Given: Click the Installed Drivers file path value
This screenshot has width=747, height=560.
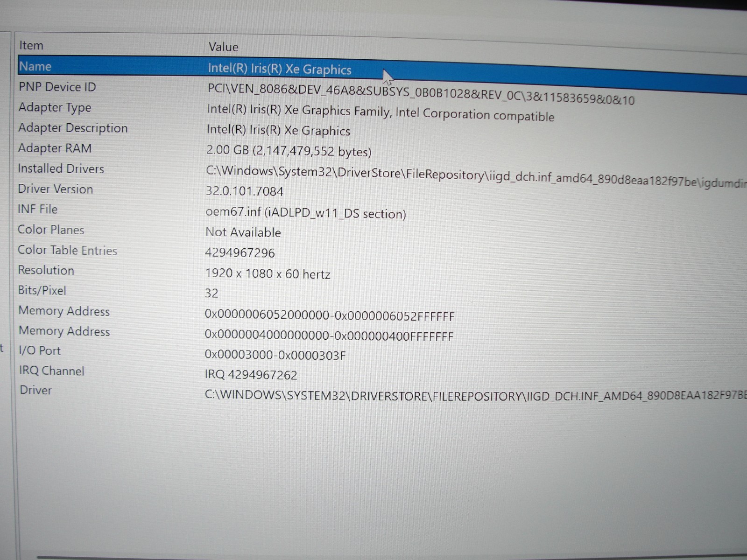Looking at the screenshot, I should coord(476,176).
